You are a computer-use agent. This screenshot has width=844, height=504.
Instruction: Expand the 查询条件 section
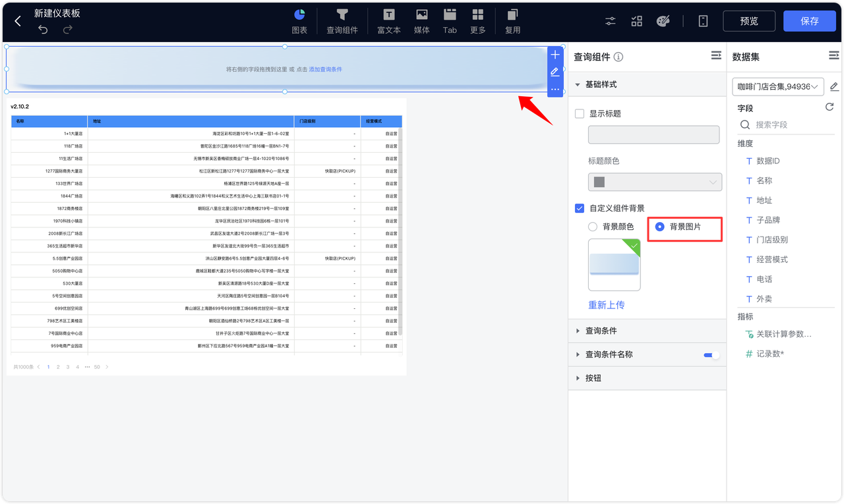647,331
